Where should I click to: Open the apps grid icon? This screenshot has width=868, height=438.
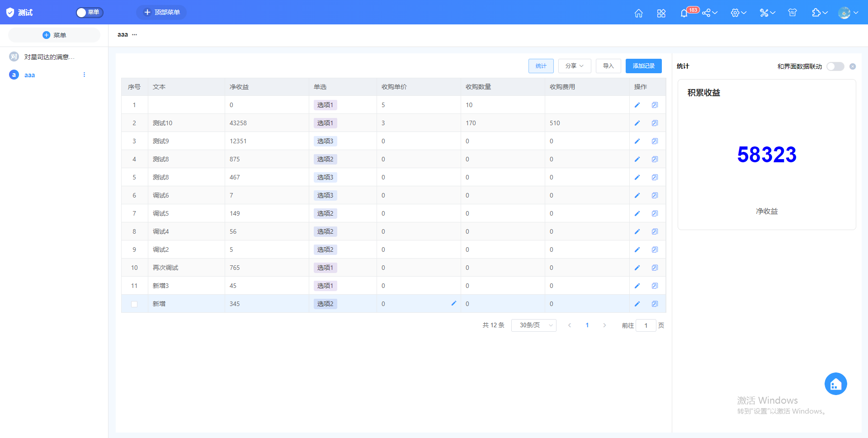pyautogui.click(x=661, y=13)
